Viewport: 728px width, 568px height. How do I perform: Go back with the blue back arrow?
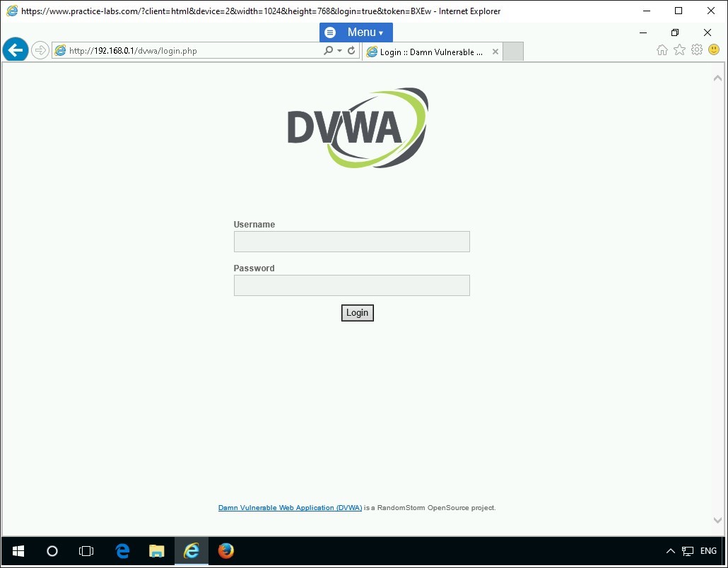16,49
